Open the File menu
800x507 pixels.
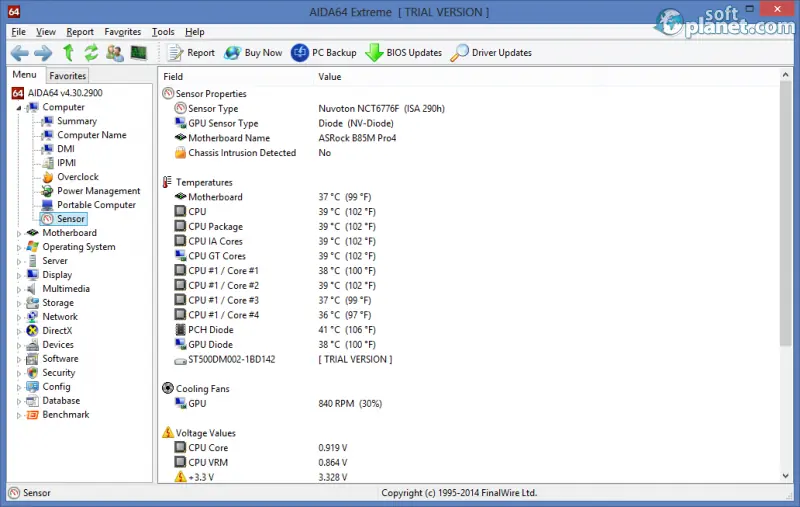(18, 32)
